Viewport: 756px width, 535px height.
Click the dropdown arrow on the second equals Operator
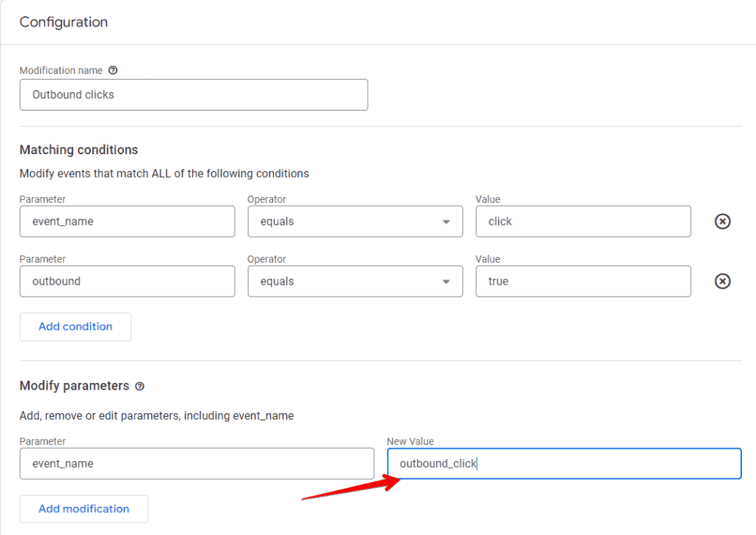click(446, 281)
